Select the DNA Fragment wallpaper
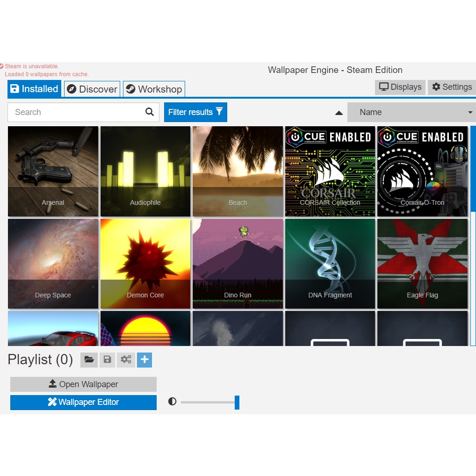This screenshot has width=476, height=476. [x=330, y=264]
